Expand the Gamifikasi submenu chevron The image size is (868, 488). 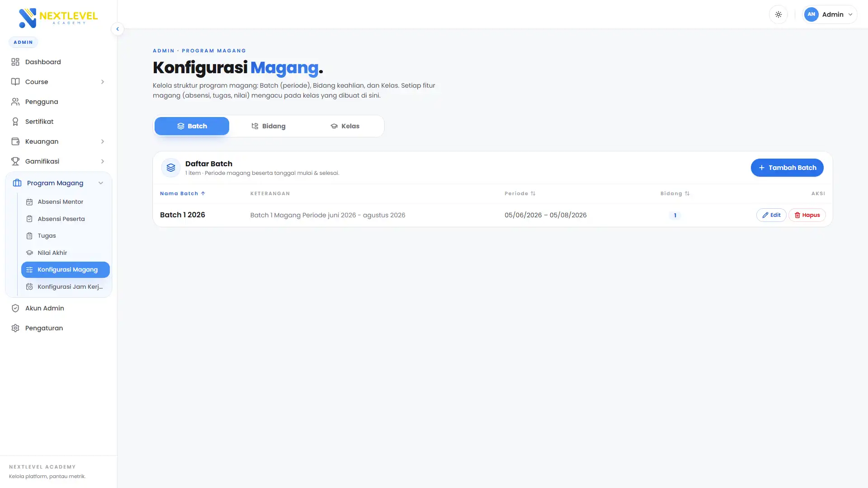click(103, 161)
